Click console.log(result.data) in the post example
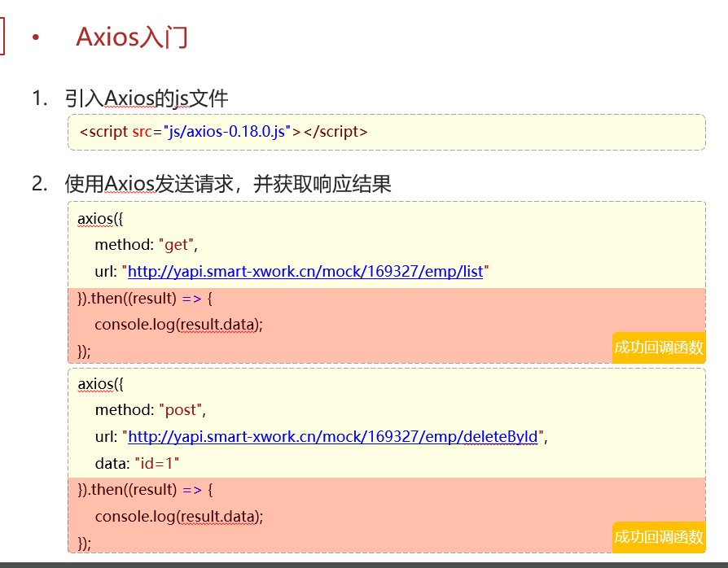Viewport: 728px width, 568px height. pos(179,517)
